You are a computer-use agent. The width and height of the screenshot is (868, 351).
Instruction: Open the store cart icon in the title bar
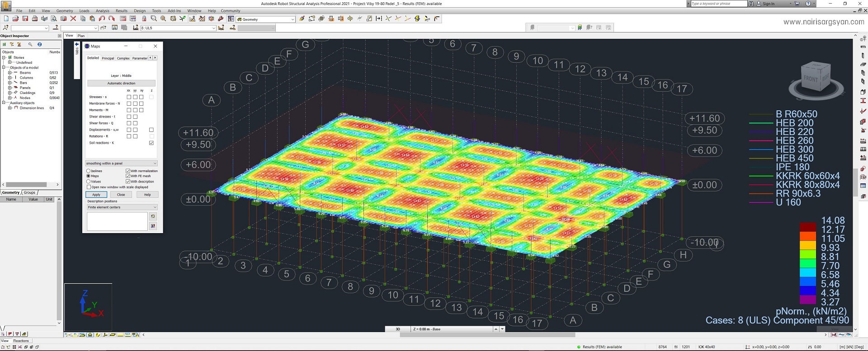click(x=797, y=4)
